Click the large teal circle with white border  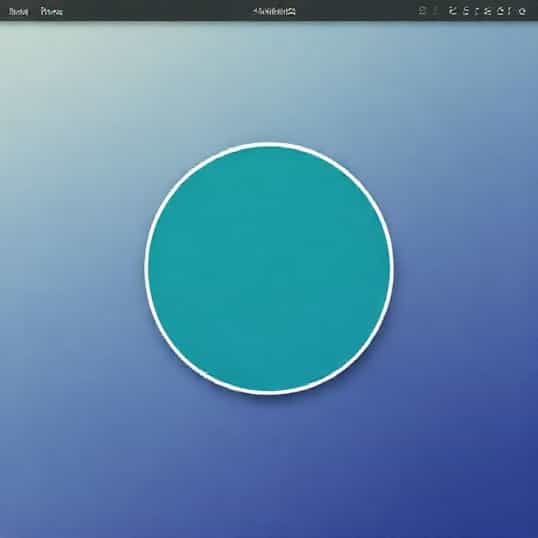tap(269, 269)
